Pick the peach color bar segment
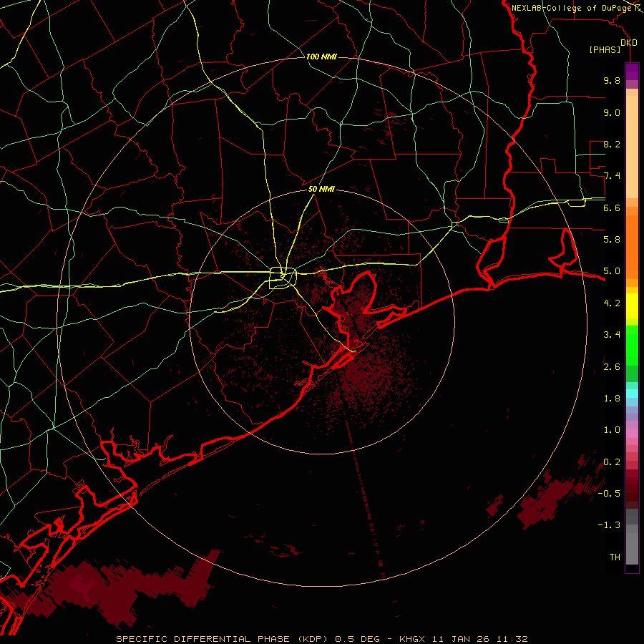Viewport: 644px width, 644px height. coord(632,148)
